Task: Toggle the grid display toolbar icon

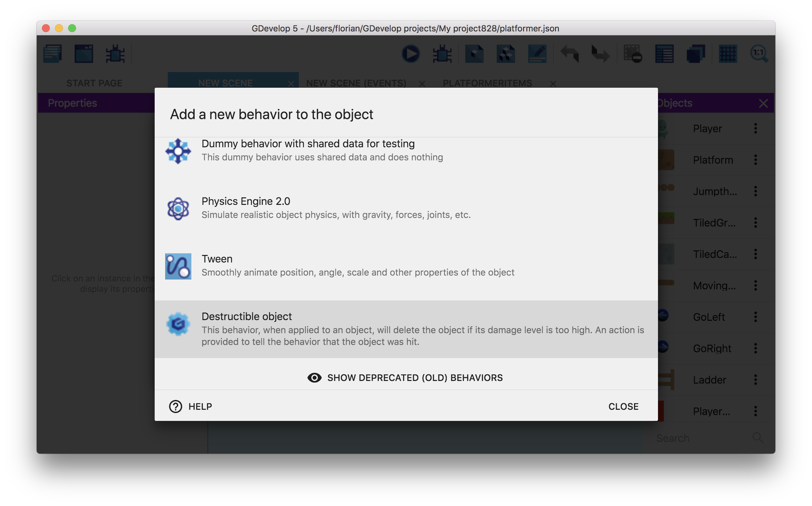Action: [727, 54]
